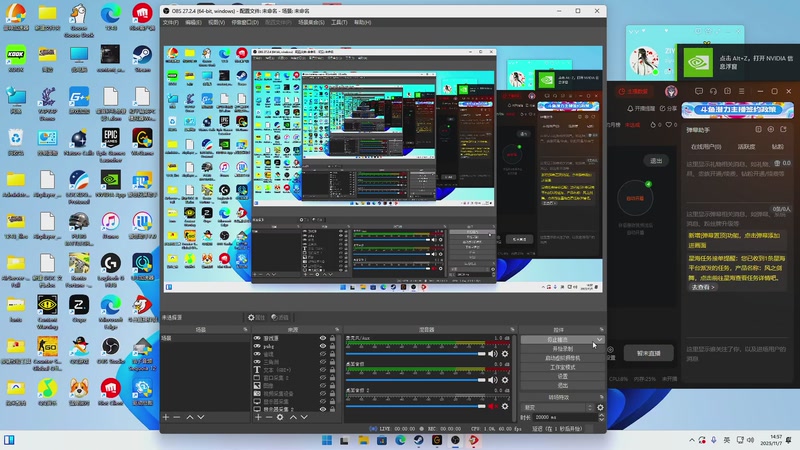Open the 视图(V) menu in OBS
800x450 pixels.
coord(216,22)
